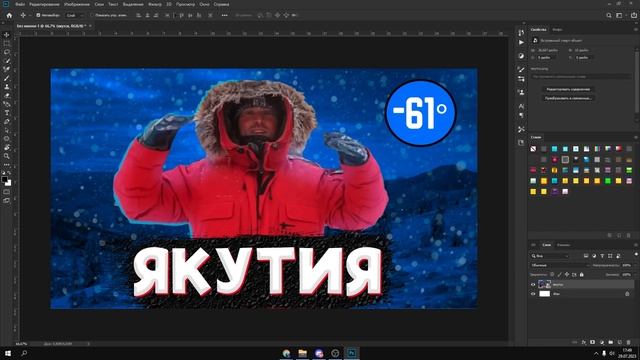Open the Adjustments half-circle panel icon
This screenshot has height=360, width=640.
point(521,56)
